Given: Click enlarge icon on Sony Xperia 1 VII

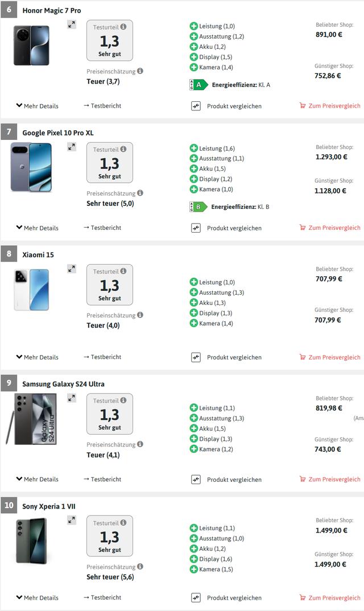Looking at the screenshot, I should tap(71, 520).
